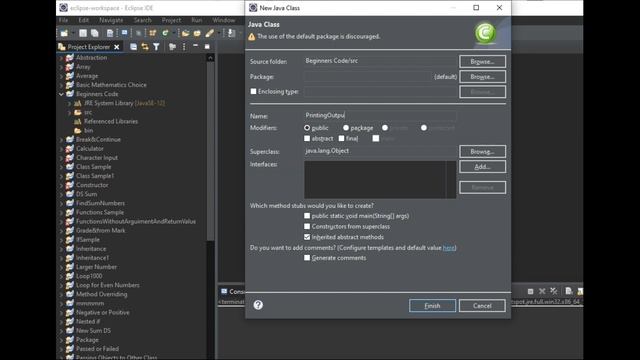Image resolution: width=640 pixels, height=360 pixels.
Task: Click the bin folder icon in tree
Action: click(x=78, y=131)
